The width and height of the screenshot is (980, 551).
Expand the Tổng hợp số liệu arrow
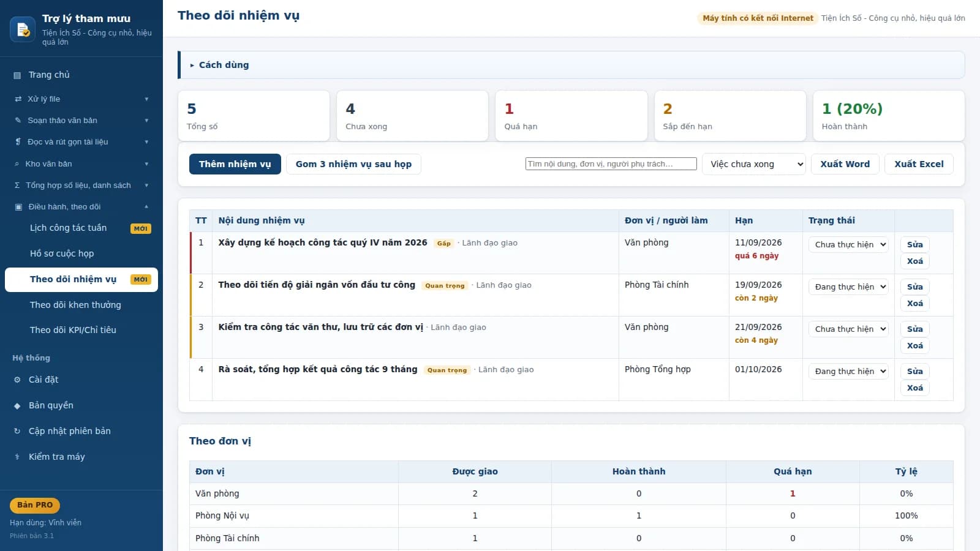pos(146,186)
